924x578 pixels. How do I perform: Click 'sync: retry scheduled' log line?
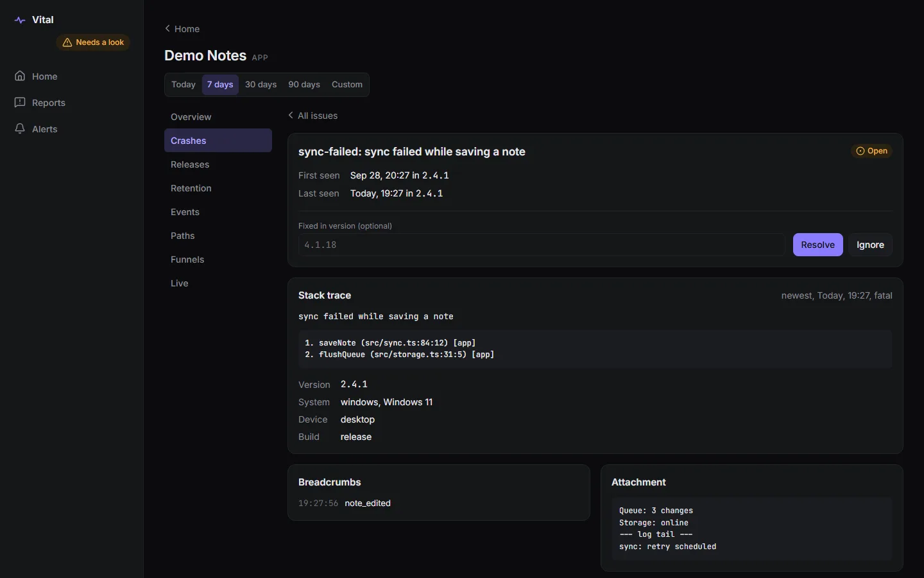pos(667,547)
